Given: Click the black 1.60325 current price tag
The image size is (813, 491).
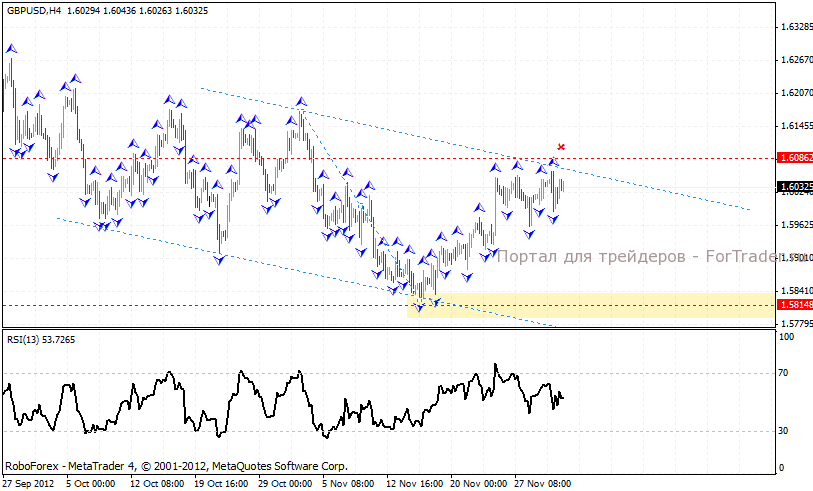Looking at the screenshot, I should click(793, 186).
